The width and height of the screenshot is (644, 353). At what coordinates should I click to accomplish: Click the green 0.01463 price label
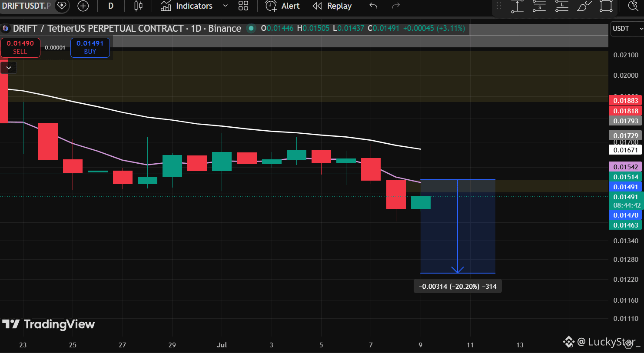(625, 225)
